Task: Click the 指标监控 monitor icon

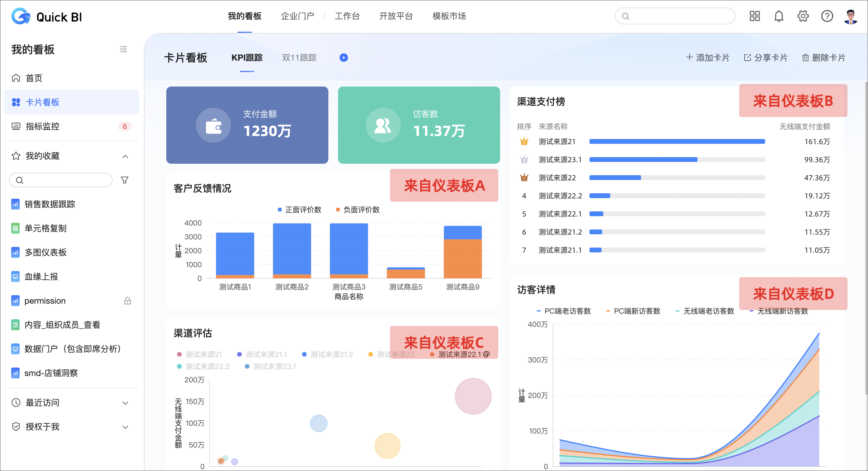Action: [x=16, y=126]
